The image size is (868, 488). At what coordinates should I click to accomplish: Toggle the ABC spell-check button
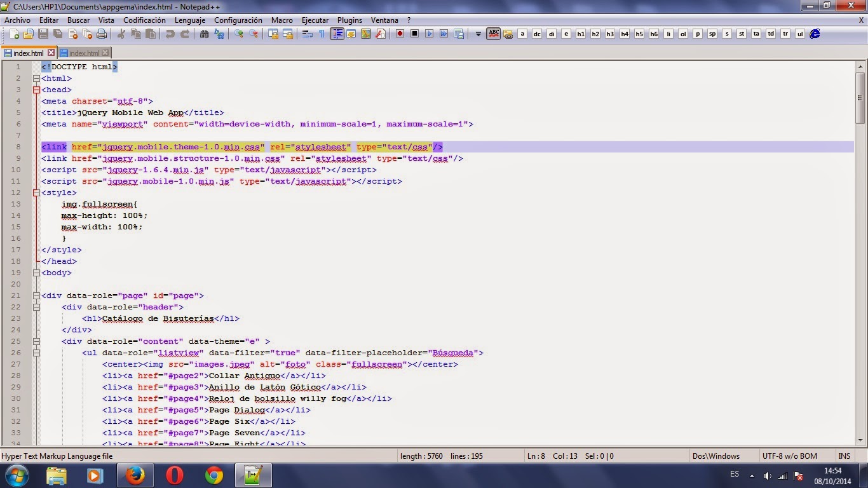(x=494, y=34)
